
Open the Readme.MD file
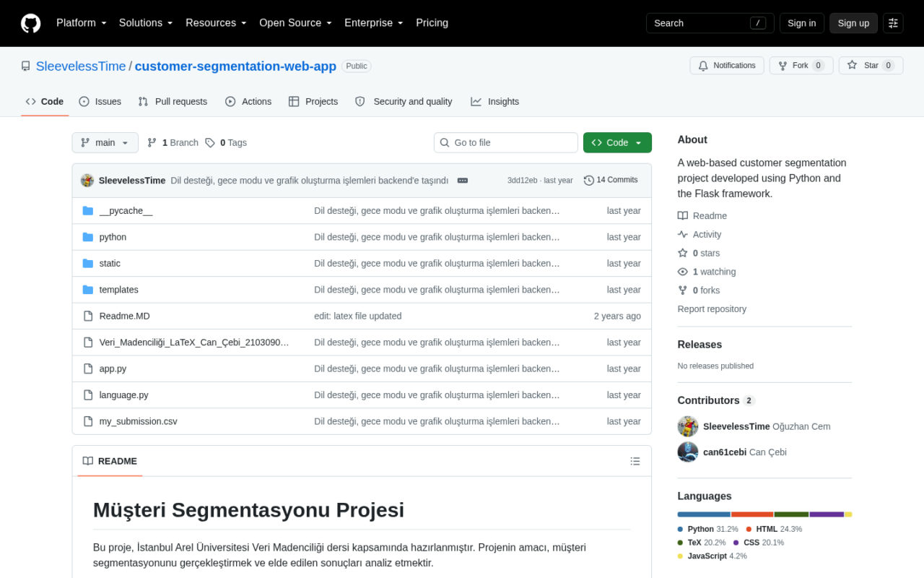click(125, 316)
